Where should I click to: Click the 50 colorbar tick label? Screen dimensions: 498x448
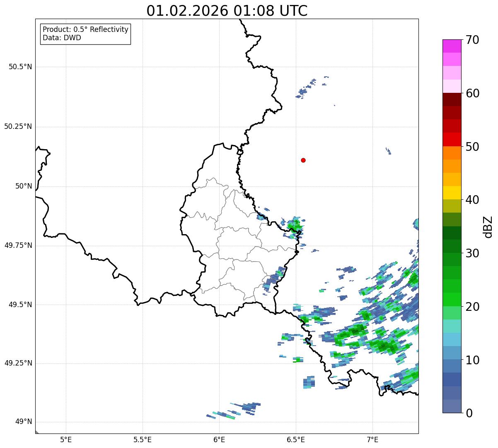(x=472, y=147)
